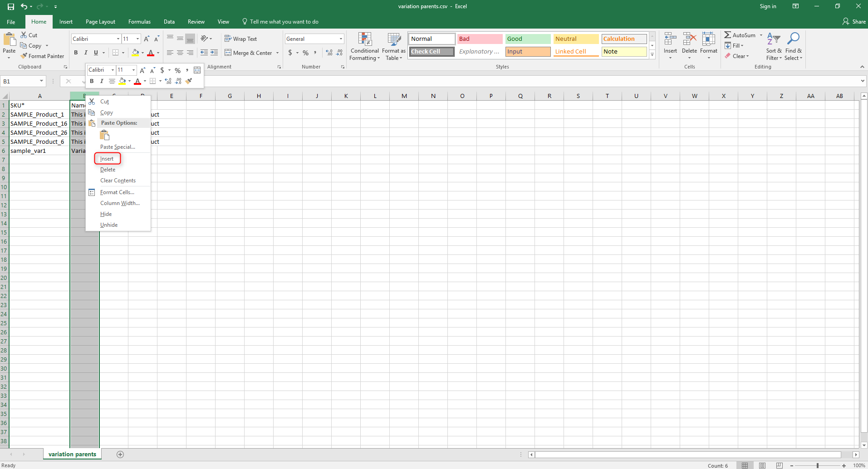
Task: Open the General number format dropdown
Action: [341, 39]
